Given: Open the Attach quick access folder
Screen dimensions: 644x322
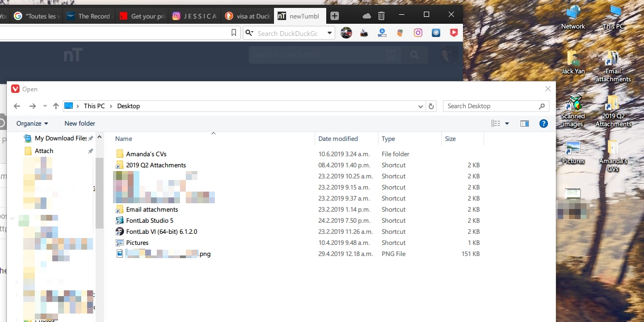Looking at the screenshot, I should click(x=44, y=151).
